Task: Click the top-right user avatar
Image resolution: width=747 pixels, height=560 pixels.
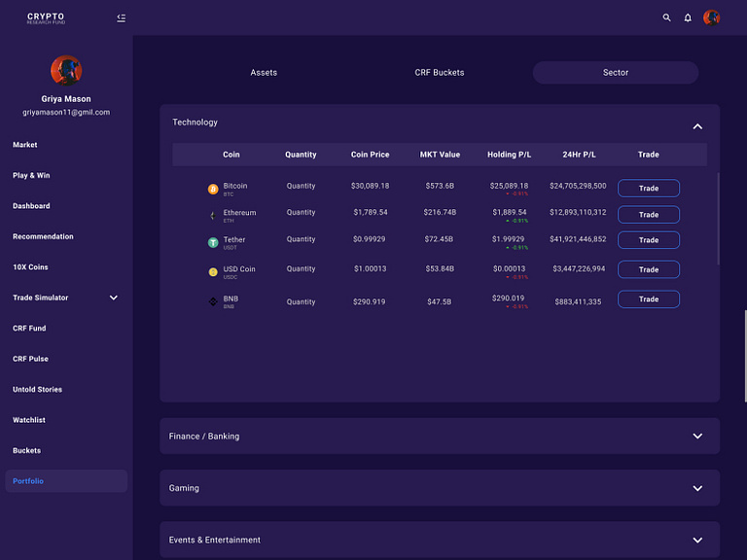Action: point(712,17)
